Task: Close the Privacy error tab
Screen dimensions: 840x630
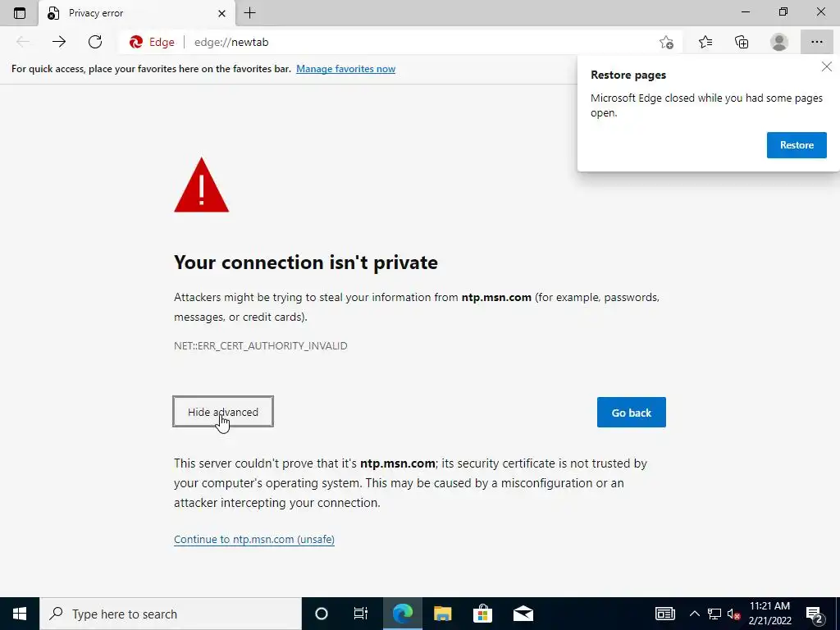Action: point(221,13)
